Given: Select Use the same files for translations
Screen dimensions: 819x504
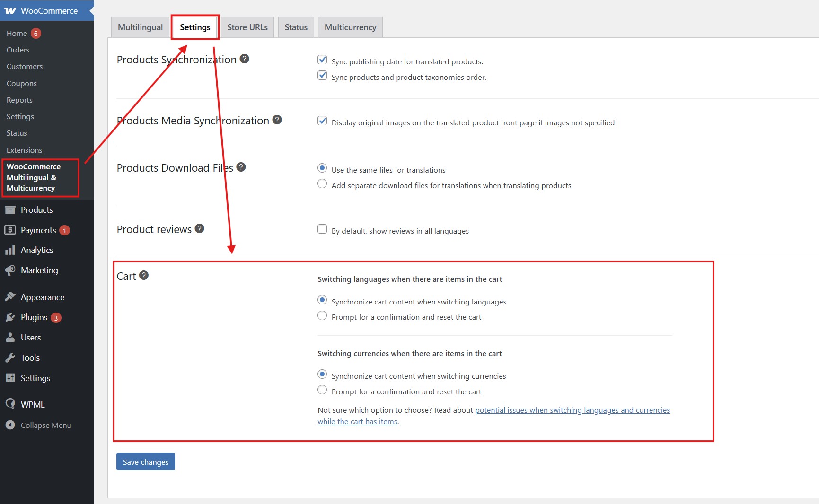Looking at the screenshot, I should pos(322,168).
